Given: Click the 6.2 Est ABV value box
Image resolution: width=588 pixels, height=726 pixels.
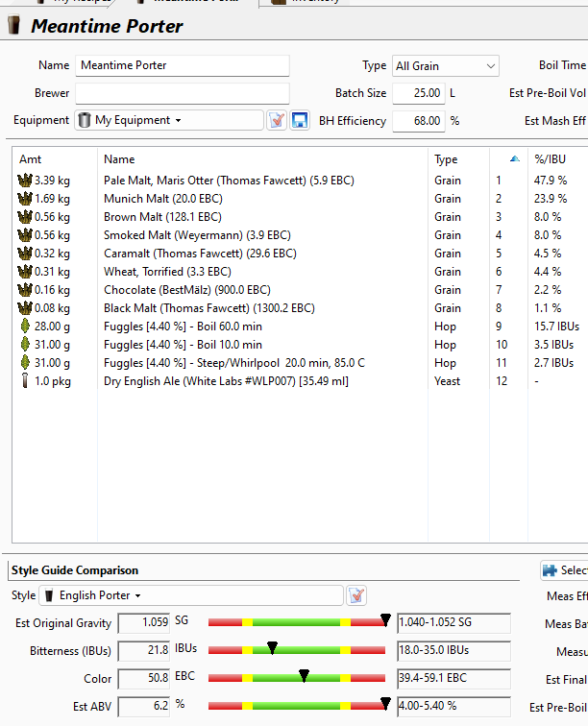Looking at the screenshot, I should pyautogui.click(x=144, y=706).
